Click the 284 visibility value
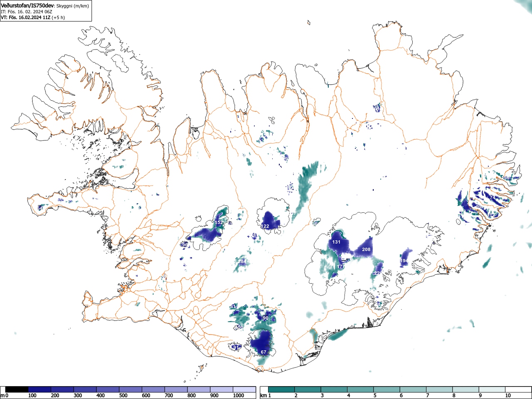This screenshot has height=399, width=532. [x=242, y=261]
